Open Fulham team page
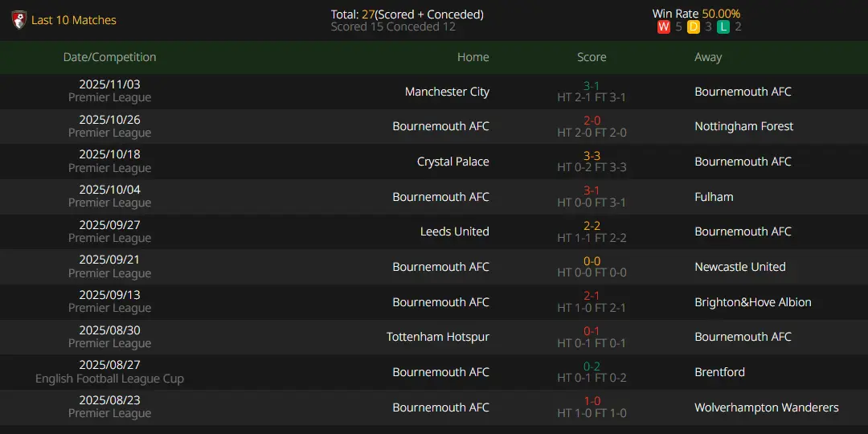This screenshot has width=868, height=434. (x=714, y=197)
